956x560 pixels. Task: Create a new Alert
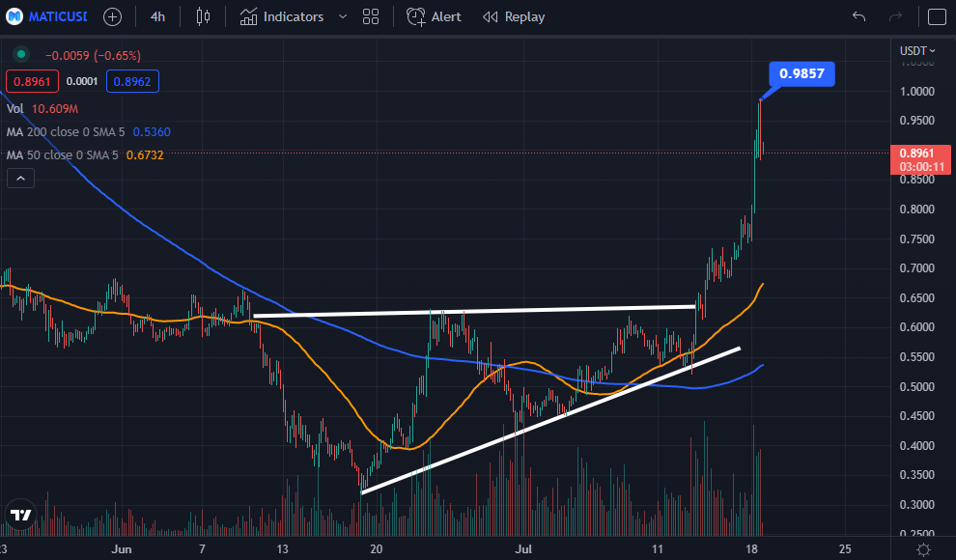click(x=435, y=17)
